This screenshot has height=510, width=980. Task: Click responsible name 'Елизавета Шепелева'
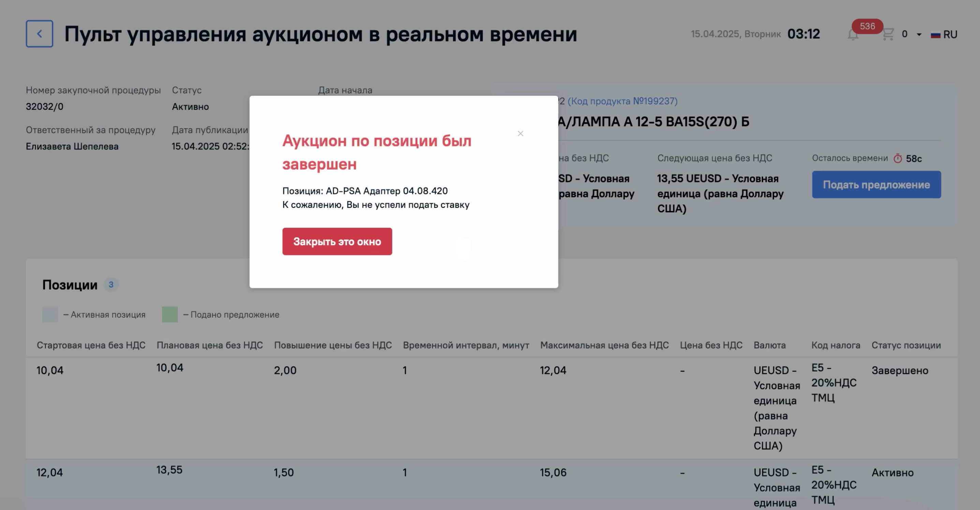72,147
